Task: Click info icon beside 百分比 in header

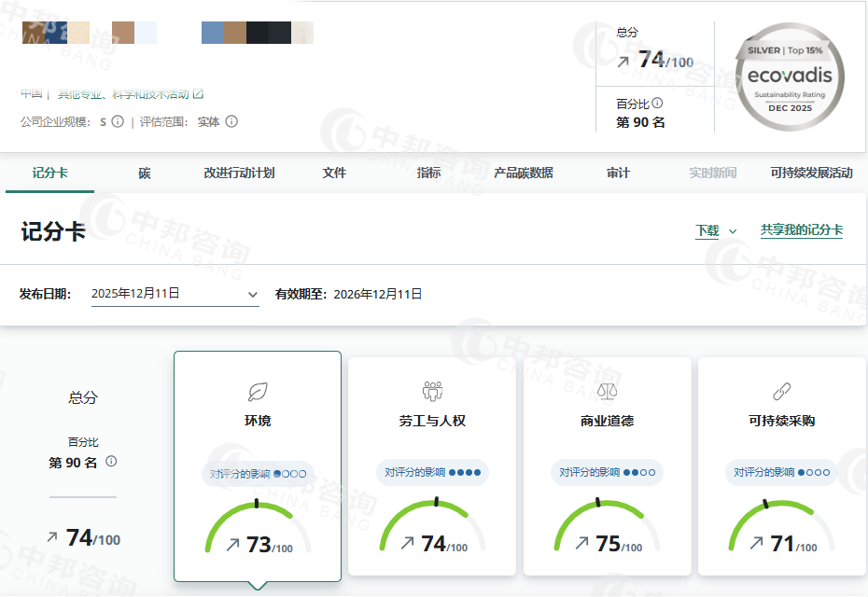Action: click(x=657, y=104)
